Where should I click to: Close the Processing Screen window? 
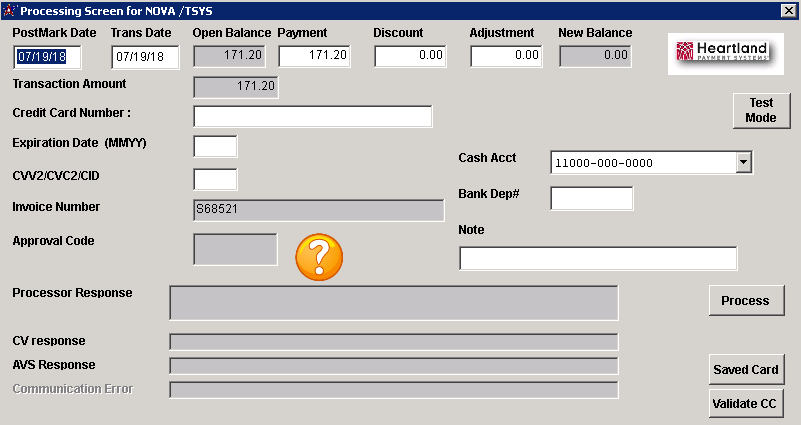tap(787, 11)
